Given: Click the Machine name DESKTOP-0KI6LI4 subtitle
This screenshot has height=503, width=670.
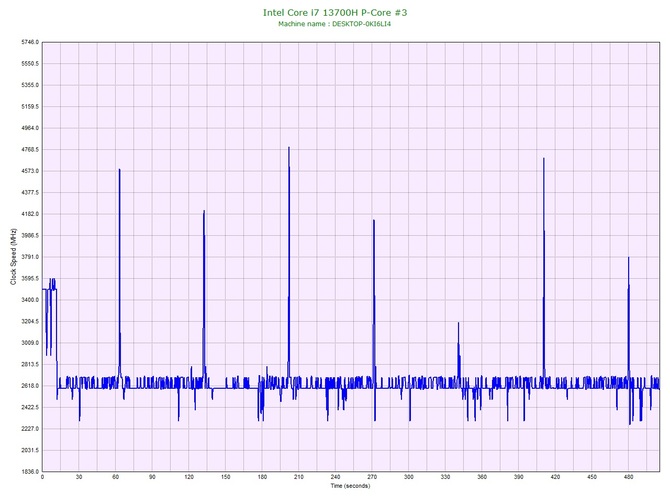Looking at the screenshot, I should coord(335,24).
